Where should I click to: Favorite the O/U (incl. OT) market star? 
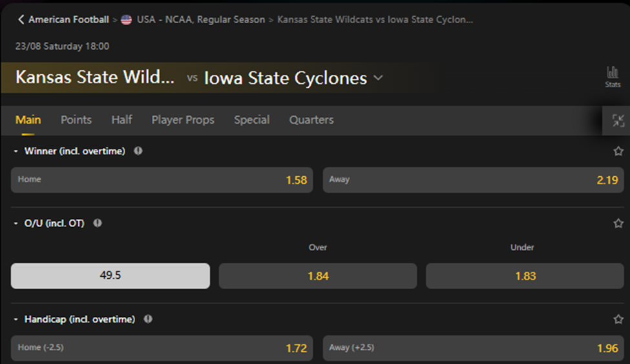(618, 223)
